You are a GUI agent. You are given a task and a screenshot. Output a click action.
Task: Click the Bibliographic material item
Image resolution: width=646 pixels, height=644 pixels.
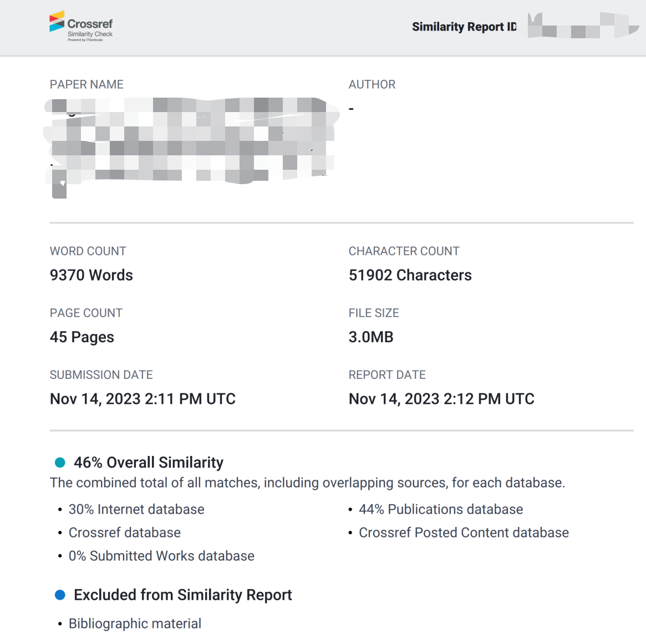(x=135, y=623)
